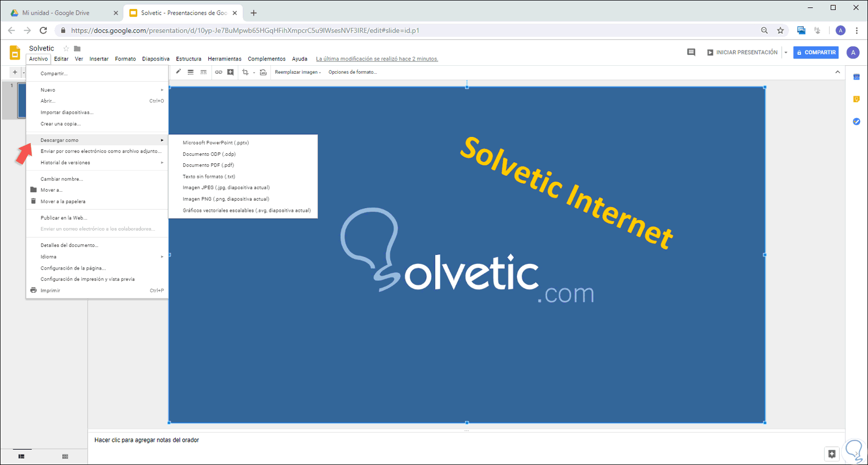Select the crop image tool
This screenshot has width=868, height=465.
click(245, 72)
